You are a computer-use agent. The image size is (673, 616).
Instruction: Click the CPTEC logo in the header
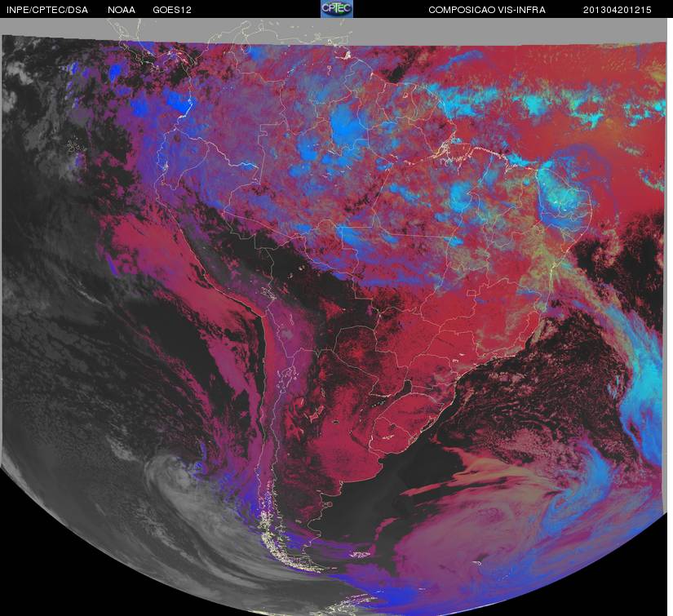(x=337, y=9)
